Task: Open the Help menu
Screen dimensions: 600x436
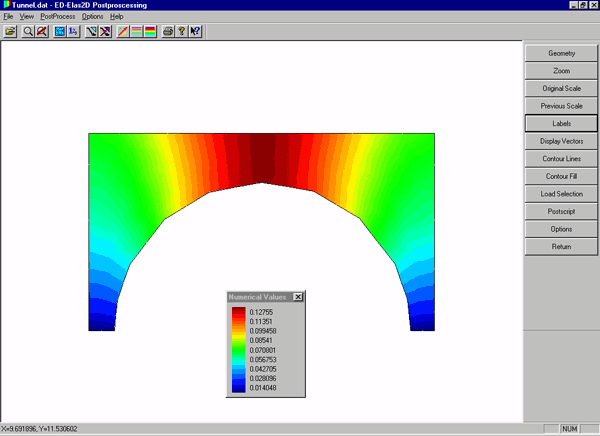Action: (x=117, y=16)
